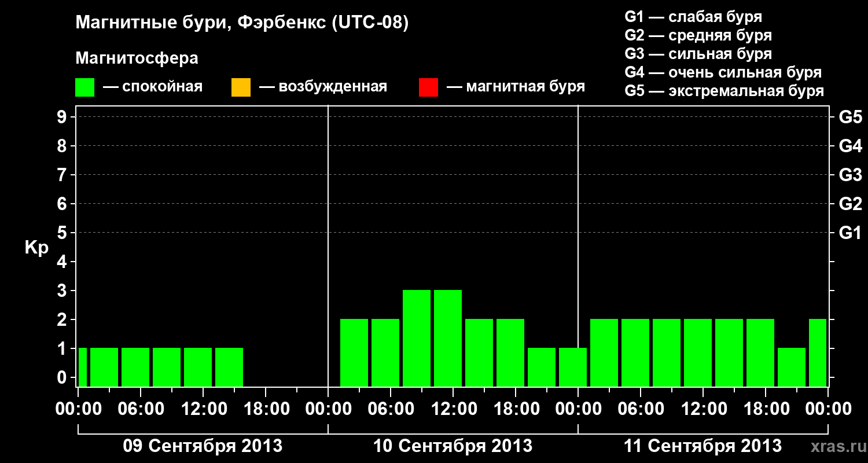Click the right-axis 'G3' level label
This screenshot has height=463, width=868.
(x=850, y=175)
